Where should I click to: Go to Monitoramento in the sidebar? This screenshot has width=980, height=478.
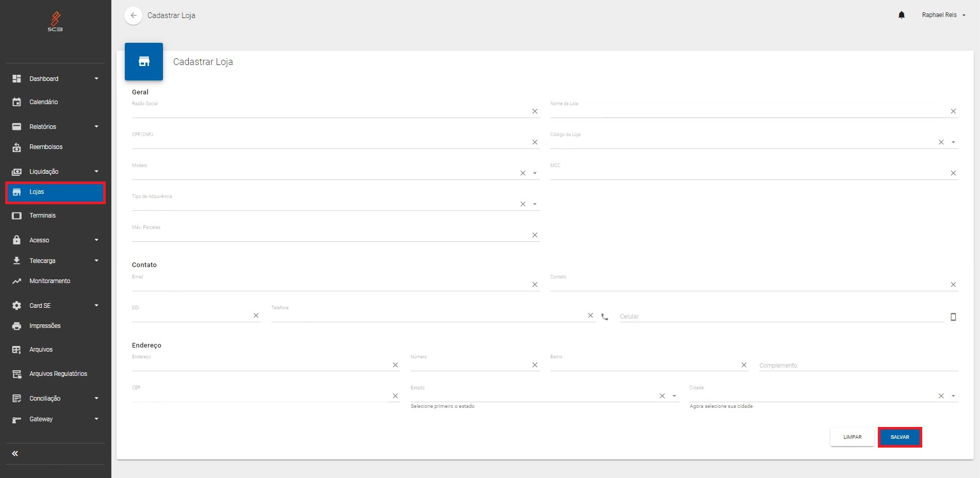tap(50, 281)
